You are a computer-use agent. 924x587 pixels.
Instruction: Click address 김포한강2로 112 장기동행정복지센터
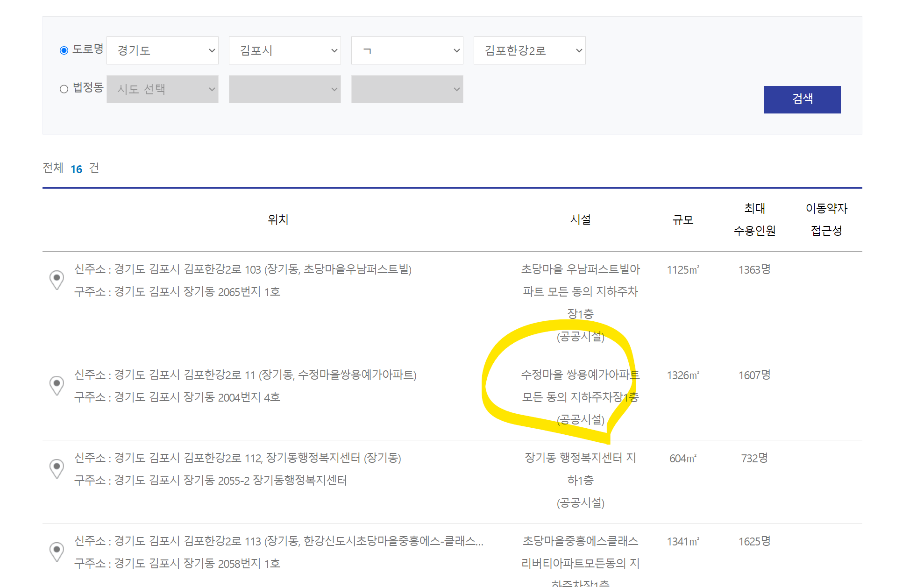click(x=237, y=458)
